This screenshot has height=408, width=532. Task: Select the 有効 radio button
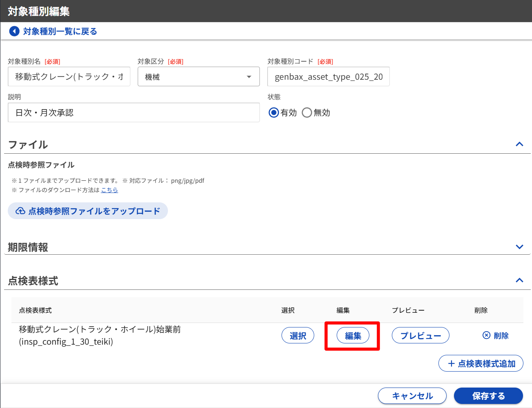click(x=274, y=113)
